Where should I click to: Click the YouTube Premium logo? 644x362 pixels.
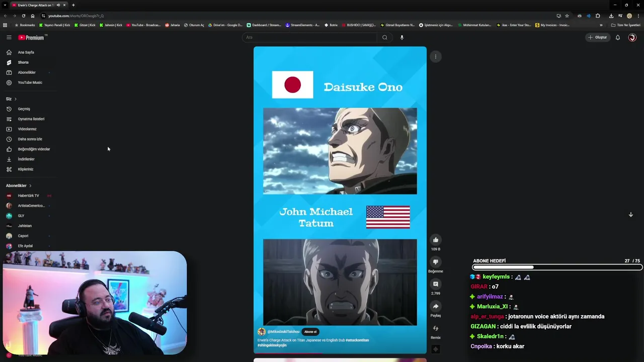pos(32,37)
